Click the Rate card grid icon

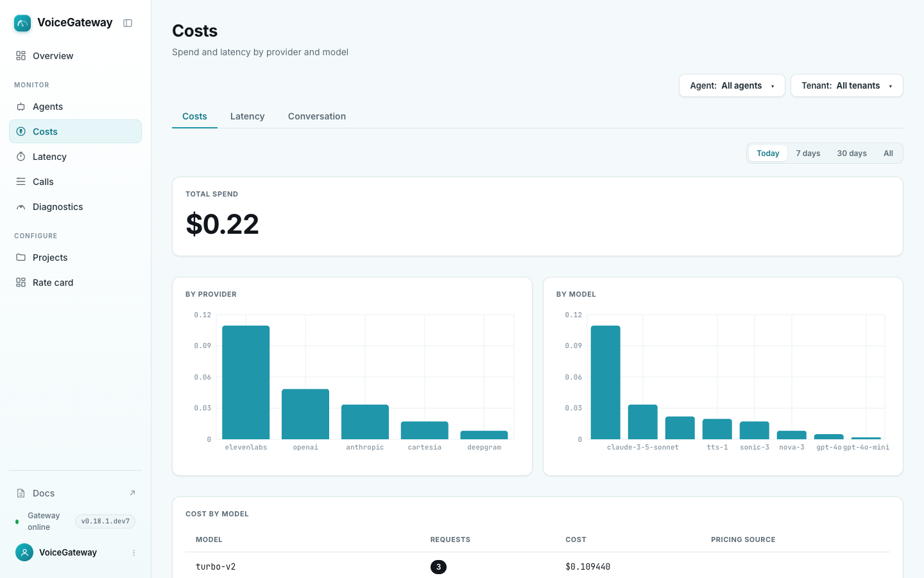click(21, 283)
